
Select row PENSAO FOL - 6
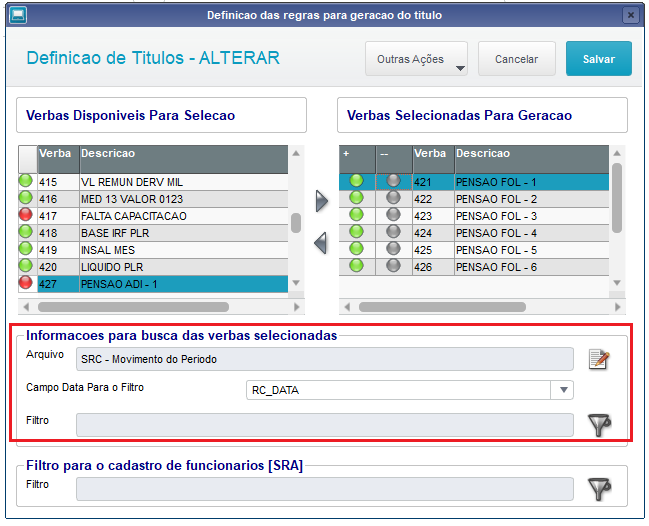(x=474, y=267)
